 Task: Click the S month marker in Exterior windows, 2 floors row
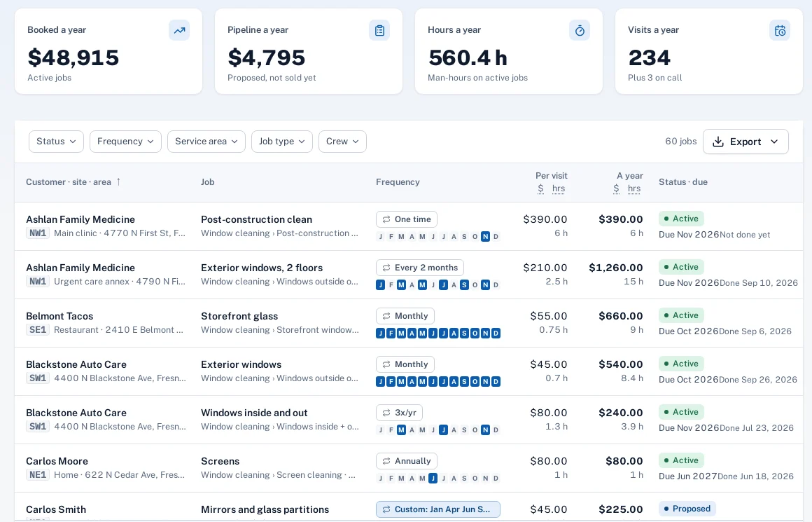click(x=464, y=284)
